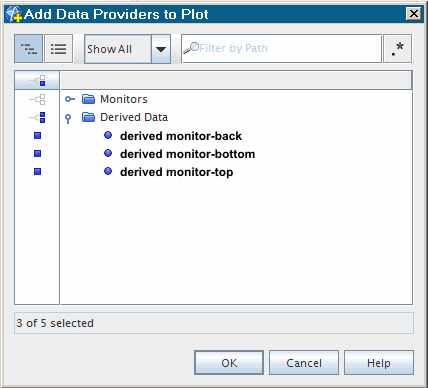The width and height of the screenshot is (428, 388).
Task: Click the '3 of 5 selected' status text
Action: [x=55, y=323]
